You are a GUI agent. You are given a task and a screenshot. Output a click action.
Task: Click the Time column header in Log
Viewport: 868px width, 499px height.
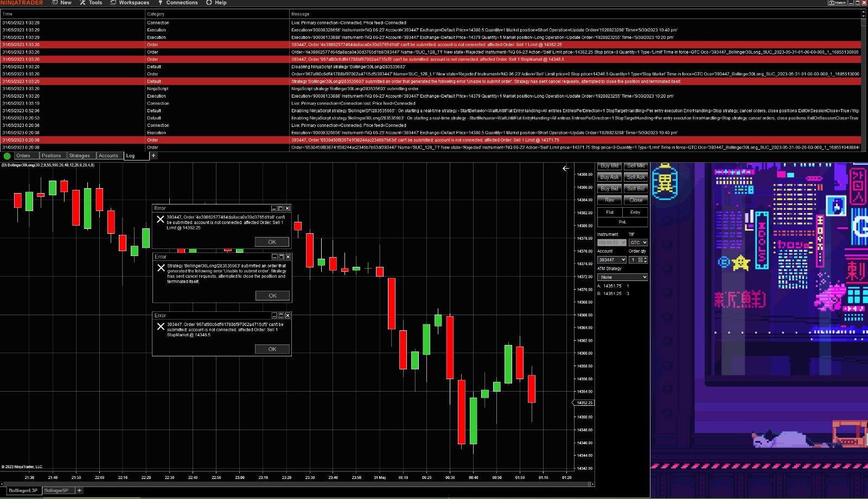[x=72, y=14]
